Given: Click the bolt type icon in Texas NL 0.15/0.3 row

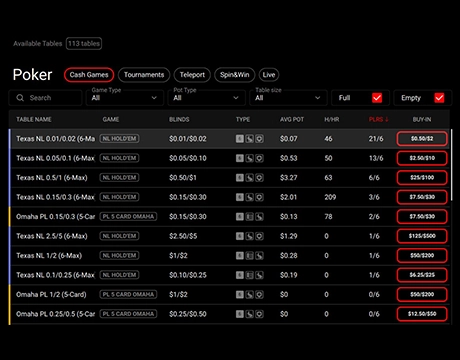Looking at the screenshot, I should tap(249, 197).
